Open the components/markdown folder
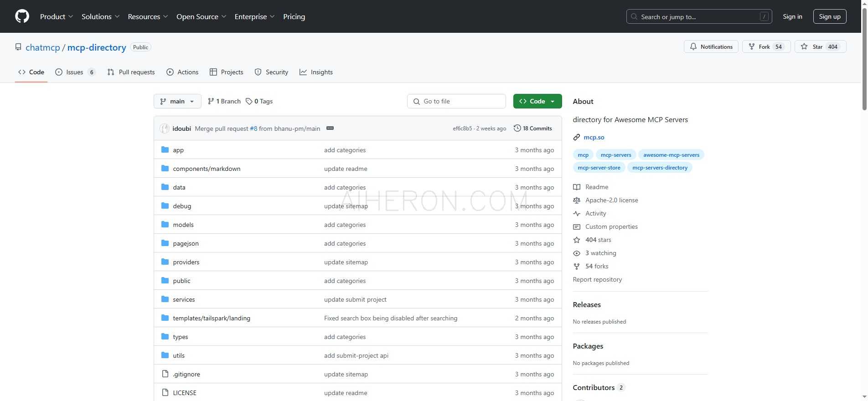 click(x=207, y=169)
